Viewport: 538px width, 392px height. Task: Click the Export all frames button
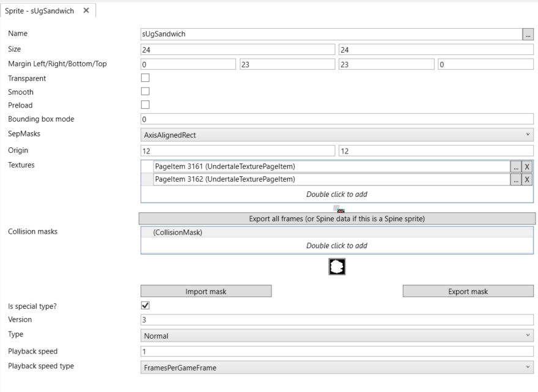pyautogui.click(x=337, y=219)
